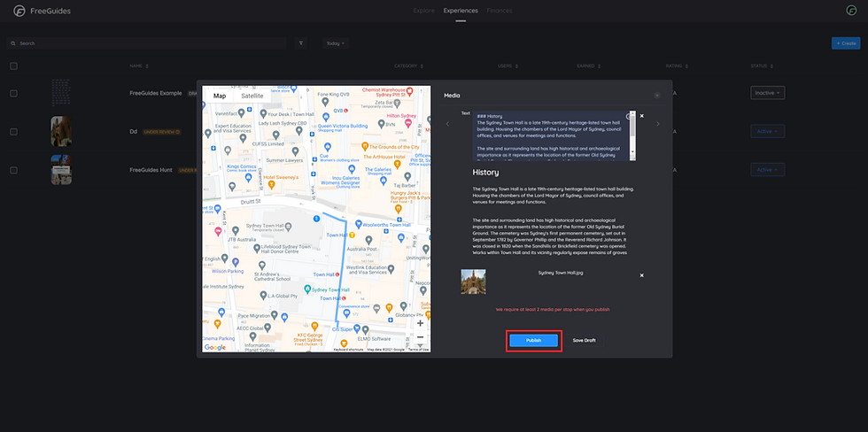The image size is (868, 432).
Task: Click inside the History markdown text editor
Action: (551, 136)
